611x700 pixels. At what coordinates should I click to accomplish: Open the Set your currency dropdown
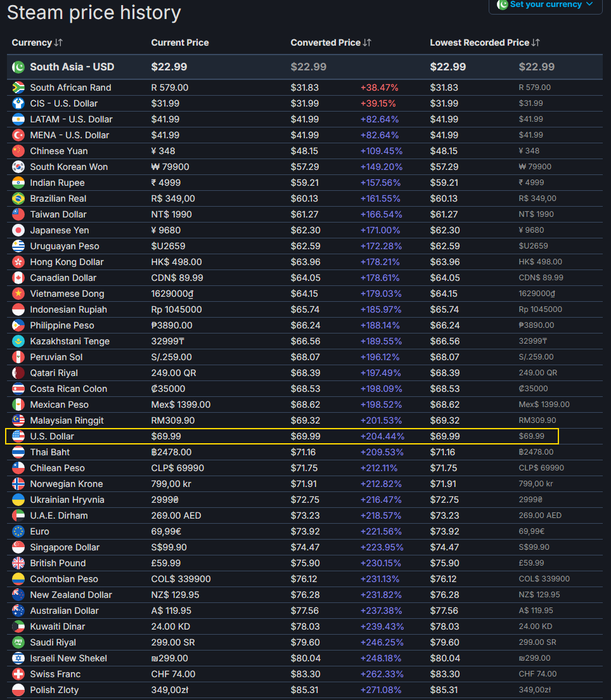(x=545, y=5)
